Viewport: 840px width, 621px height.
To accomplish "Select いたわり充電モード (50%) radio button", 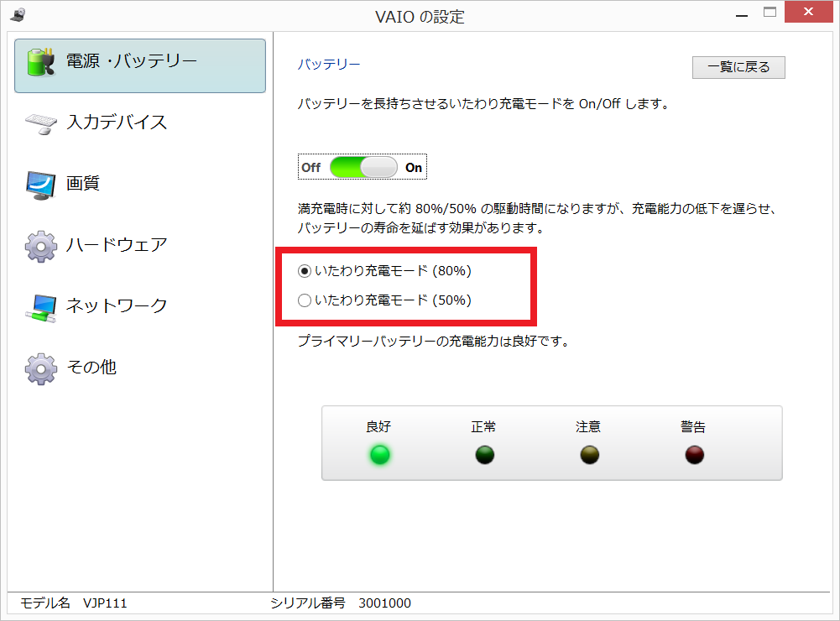I will coord(305,300).
